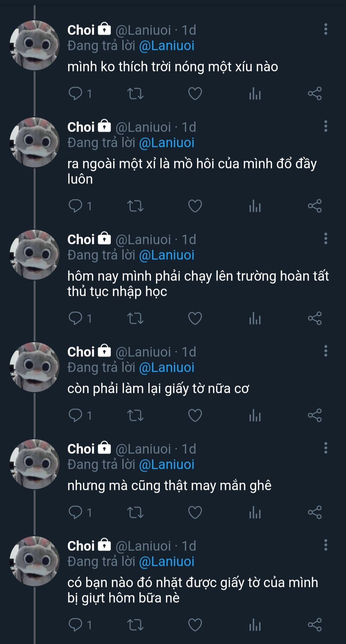Like the tweet about thủ tục nhập học

click(195, 318)
